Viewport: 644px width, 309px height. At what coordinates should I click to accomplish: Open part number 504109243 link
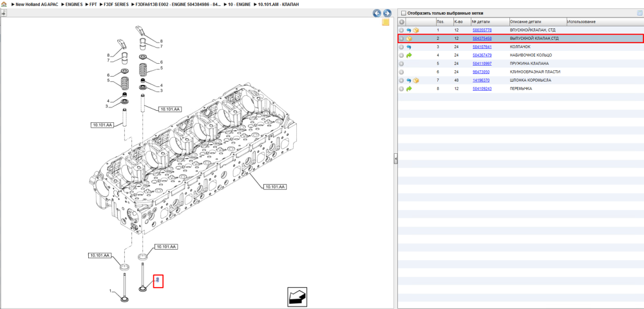482,88
